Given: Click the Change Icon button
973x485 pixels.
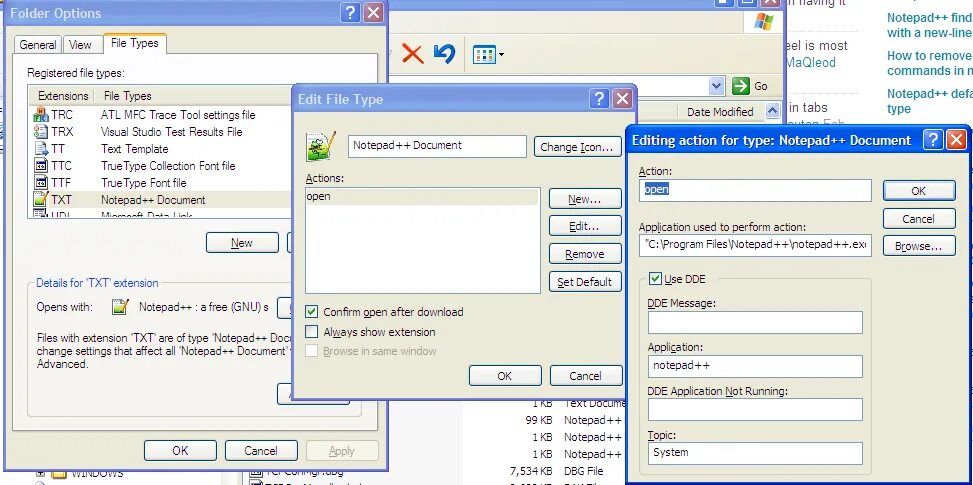Looking at the screenshot, I should [577, 147].
